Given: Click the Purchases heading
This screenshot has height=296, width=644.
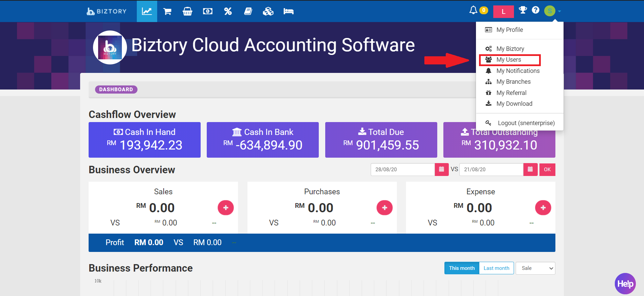Looking at the screenshot, I should pos(322,192).
